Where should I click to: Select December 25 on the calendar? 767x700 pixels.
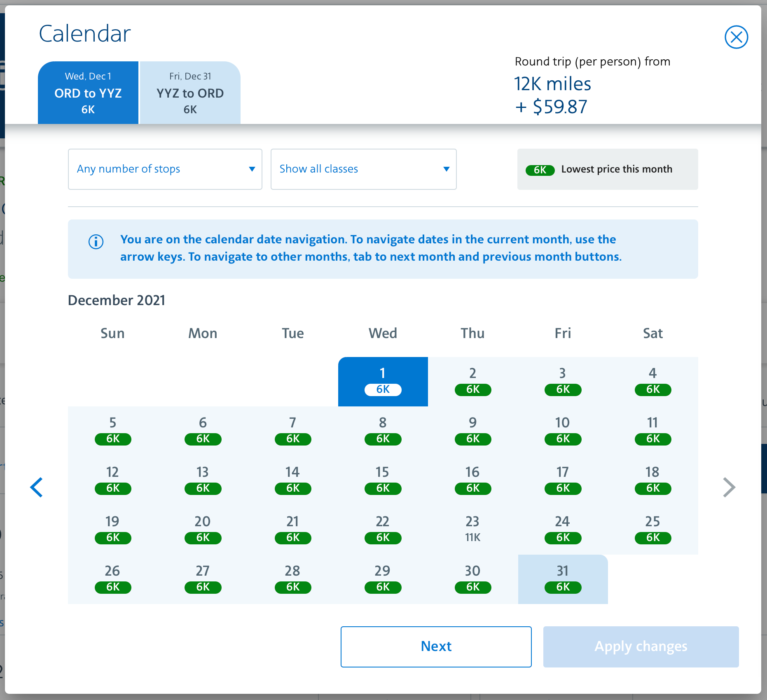tap(653, 530)
